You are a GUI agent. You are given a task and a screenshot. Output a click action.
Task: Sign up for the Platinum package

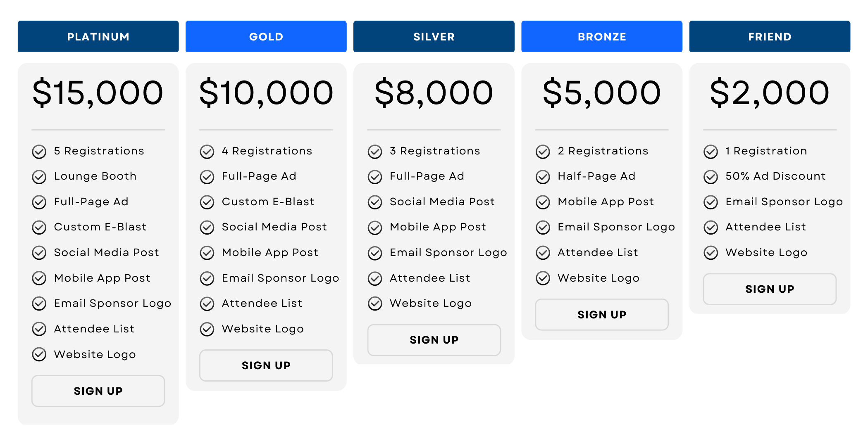pyautogui.click(x=98, y=391)
